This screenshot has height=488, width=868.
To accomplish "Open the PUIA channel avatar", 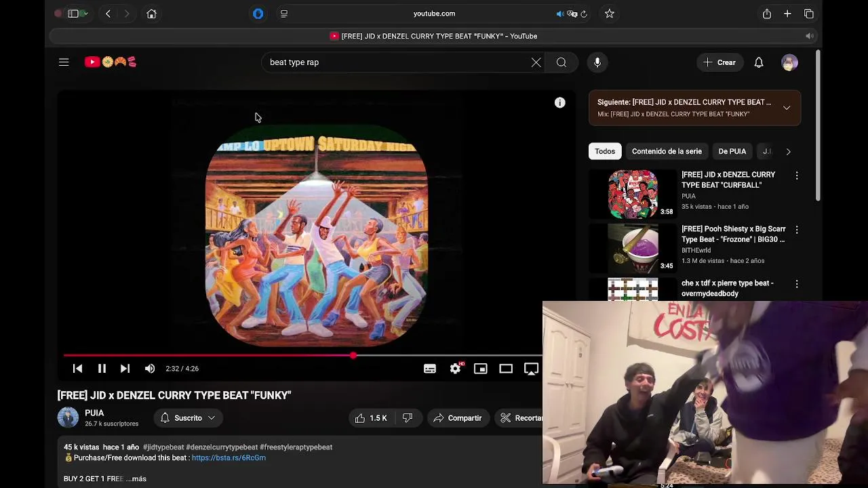I will pos(68,418).
